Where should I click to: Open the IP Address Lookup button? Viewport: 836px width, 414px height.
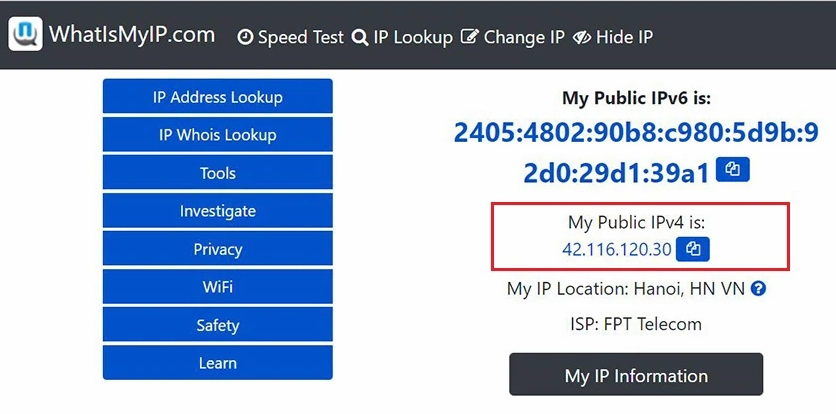pos(217,97)
